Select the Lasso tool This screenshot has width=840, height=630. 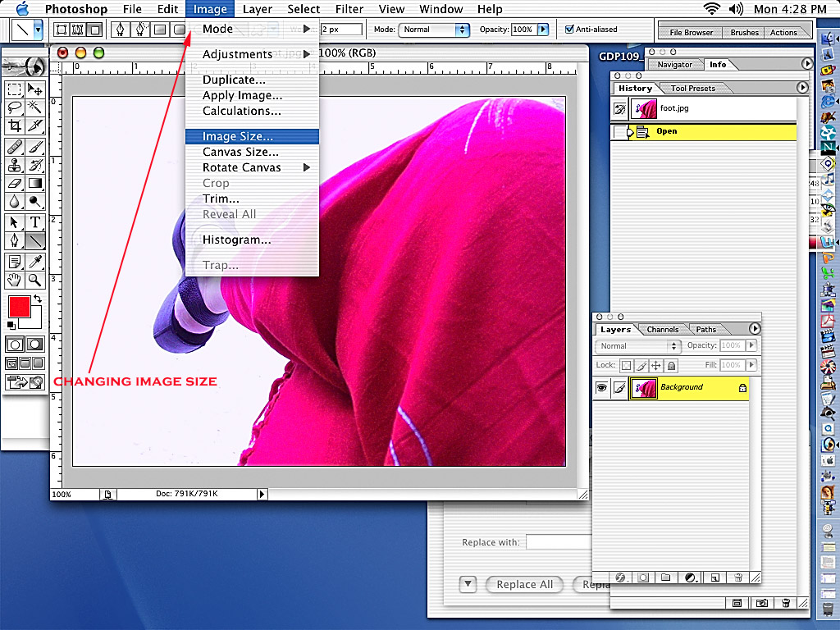(15, 107)
